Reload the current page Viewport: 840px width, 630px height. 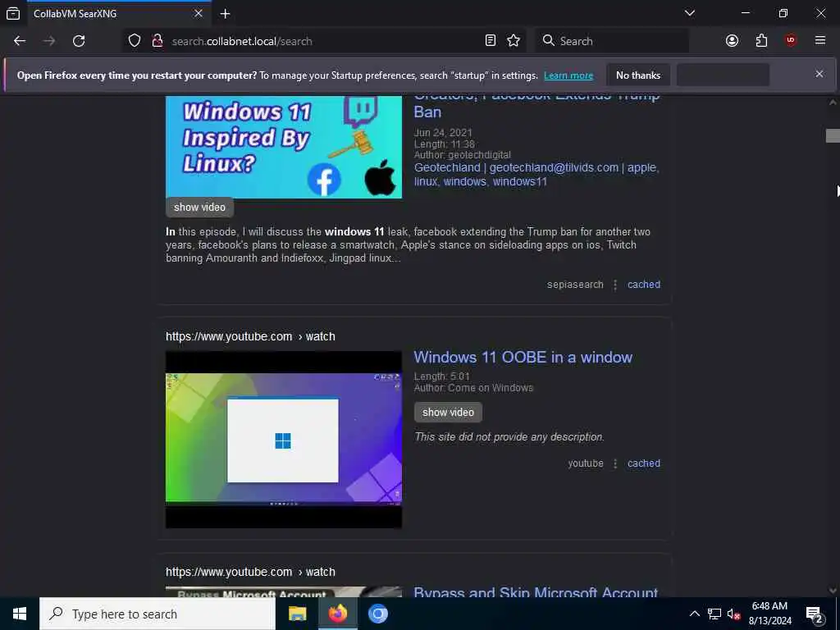click(79, 41)
